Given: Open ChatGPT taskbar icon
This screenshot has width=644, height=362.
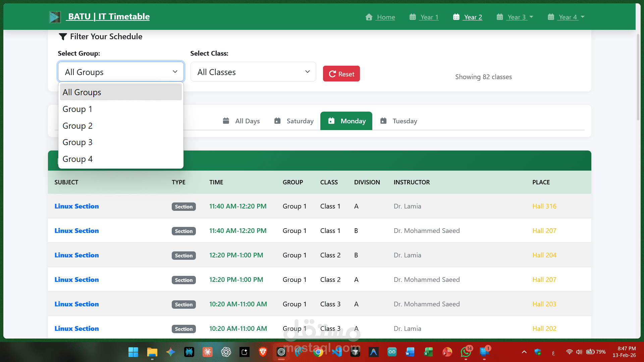Looking at the screenshot, I should pyautogui.click(x=226, y=352).
